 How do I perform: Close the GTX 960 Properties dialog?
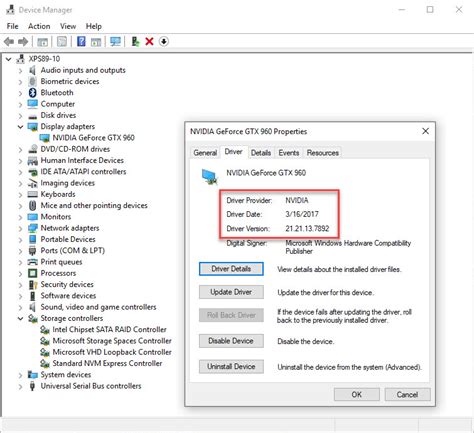point(425,131)
